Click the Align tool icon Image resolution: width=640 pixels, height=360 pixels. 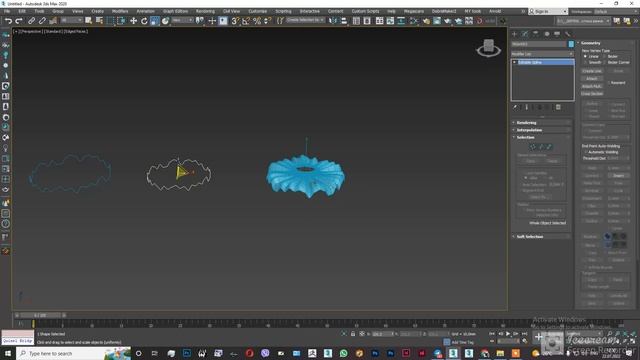click(344, 21)
